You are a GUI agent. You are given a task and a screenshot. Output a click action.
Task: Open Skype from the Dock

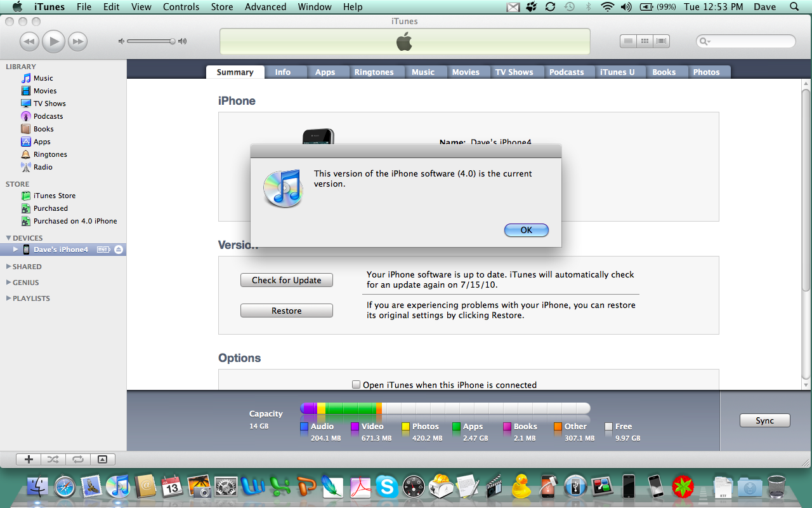(386, 487)
